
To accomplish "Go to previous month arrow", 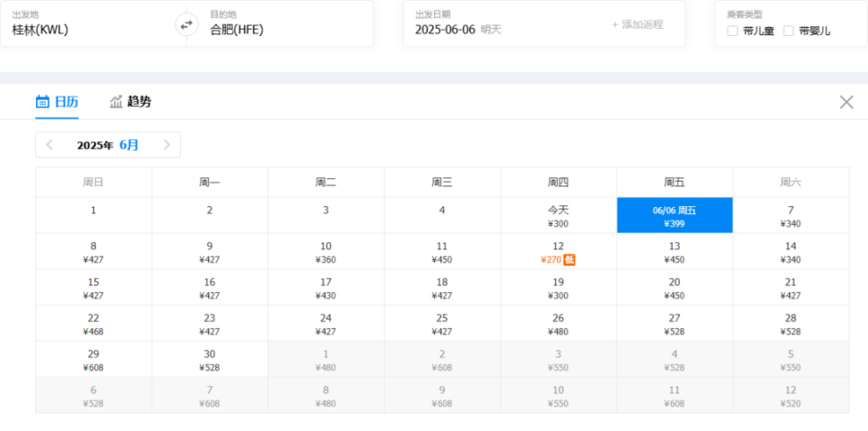I will coord(49,145).
